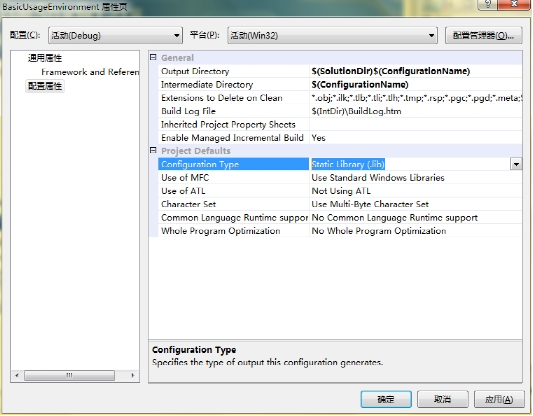Select 通用属性 in the left tree
The image size is (533, 416).
[x=45, y=58]
